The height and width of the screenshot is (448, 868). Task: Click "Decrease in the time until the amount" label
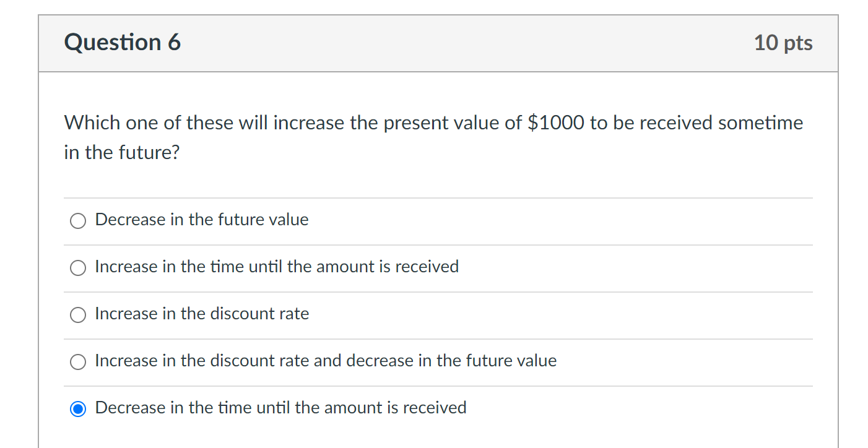[x=280, y=408]
